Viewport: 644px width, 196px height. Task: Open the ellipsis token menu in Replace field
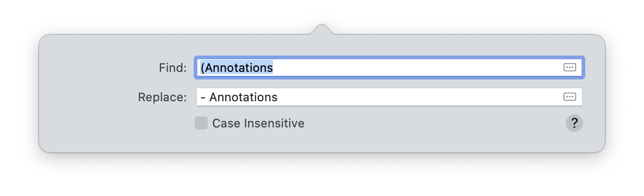(569, 97)
